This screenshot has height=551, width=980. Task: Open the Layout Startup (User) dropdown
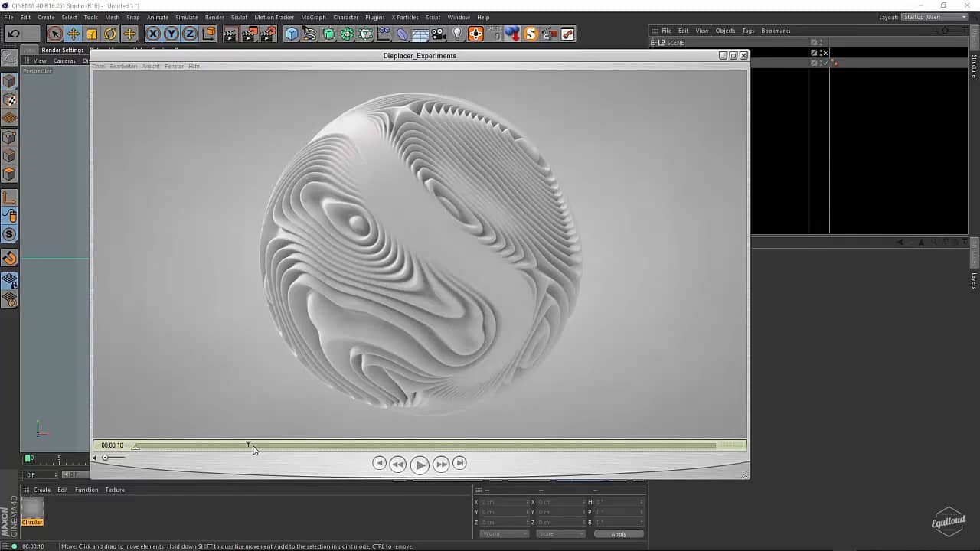[934, 17]
